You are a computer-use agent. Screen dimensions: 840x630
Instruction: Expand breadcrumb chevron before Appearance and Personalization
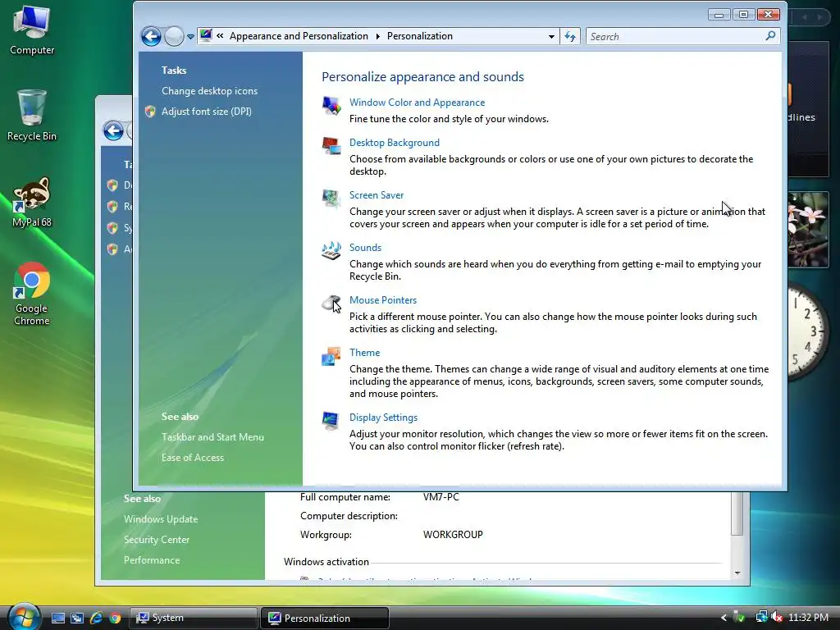pyautogui.click(x=220, y=36)
